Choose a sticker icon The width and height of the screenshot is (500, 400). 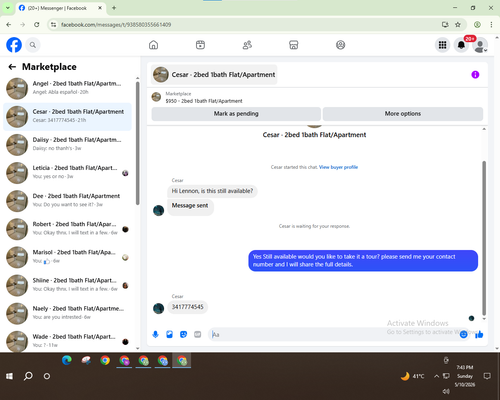(183, 334)
